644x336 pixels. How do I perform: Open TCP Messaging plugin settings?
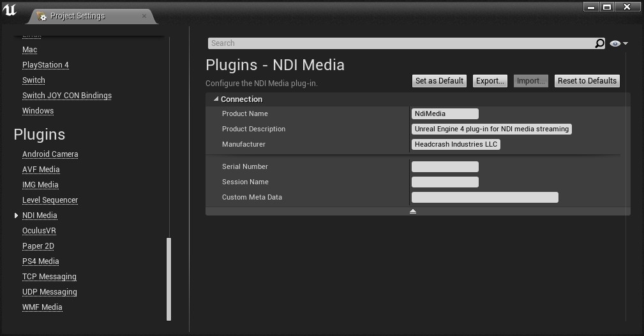(49, 277)
